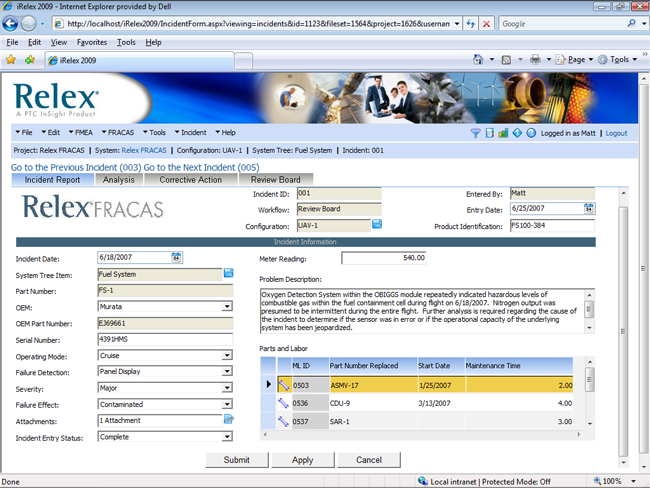This screenshot has height=488, width=650.
Task: Click the Start Date column header
Action: 441,366
